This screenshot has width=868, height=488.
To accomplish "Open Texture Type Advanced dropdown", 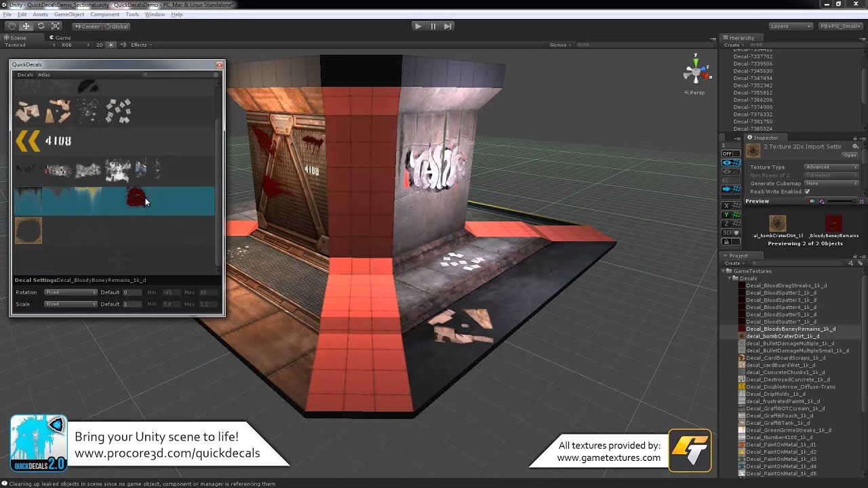I will click(831, 167).
